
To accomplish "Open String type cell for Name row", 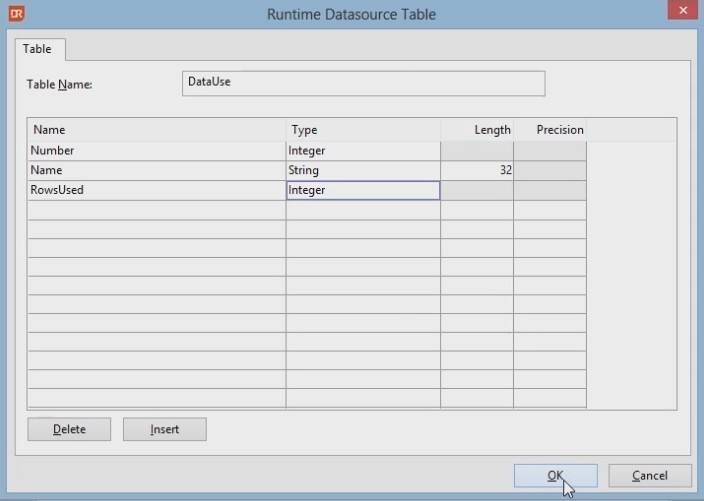I will tap(362, 171).
